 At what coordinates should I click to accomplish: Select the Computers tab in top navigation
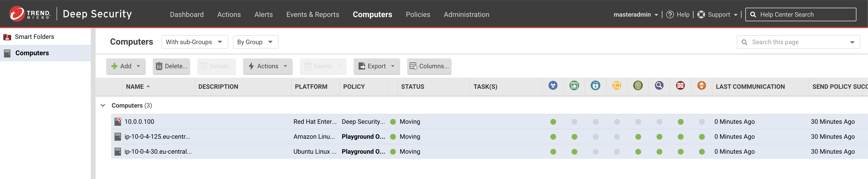tap(372, 14)
